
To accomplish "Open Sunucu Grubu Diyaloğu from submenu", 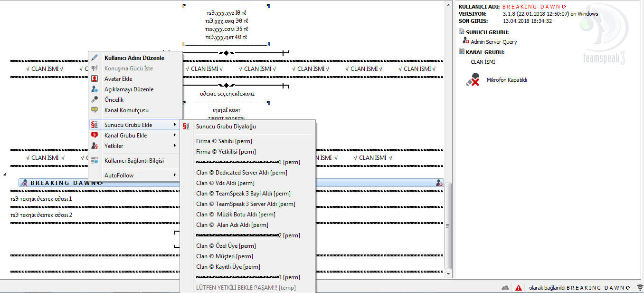I will tap(247, 127).
